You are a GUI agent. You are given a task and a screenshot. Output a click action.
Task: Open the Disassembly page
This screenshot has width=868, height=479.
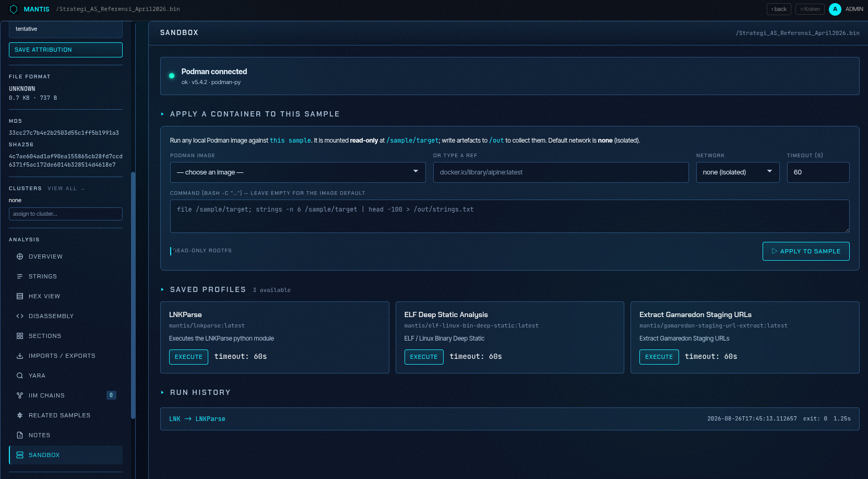pyautogui.click(x=66, y=316)
